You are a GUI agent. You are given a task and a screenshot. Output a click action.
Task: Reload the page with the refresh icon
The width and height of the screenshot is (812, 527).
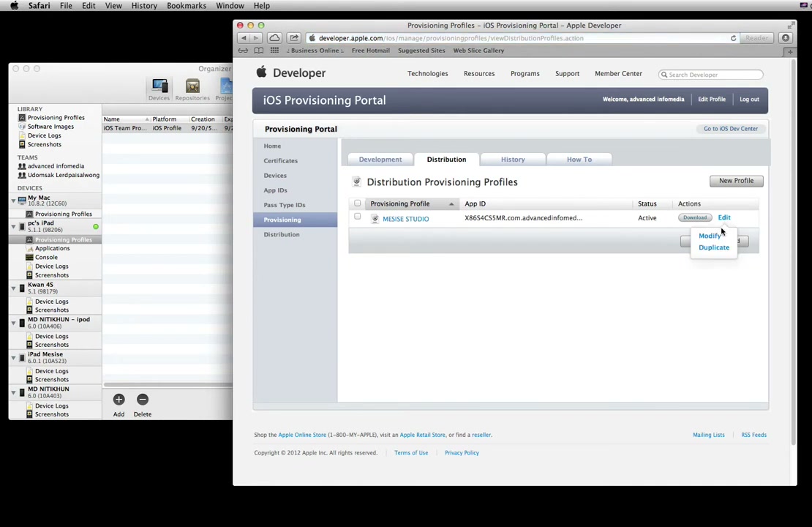733,38
